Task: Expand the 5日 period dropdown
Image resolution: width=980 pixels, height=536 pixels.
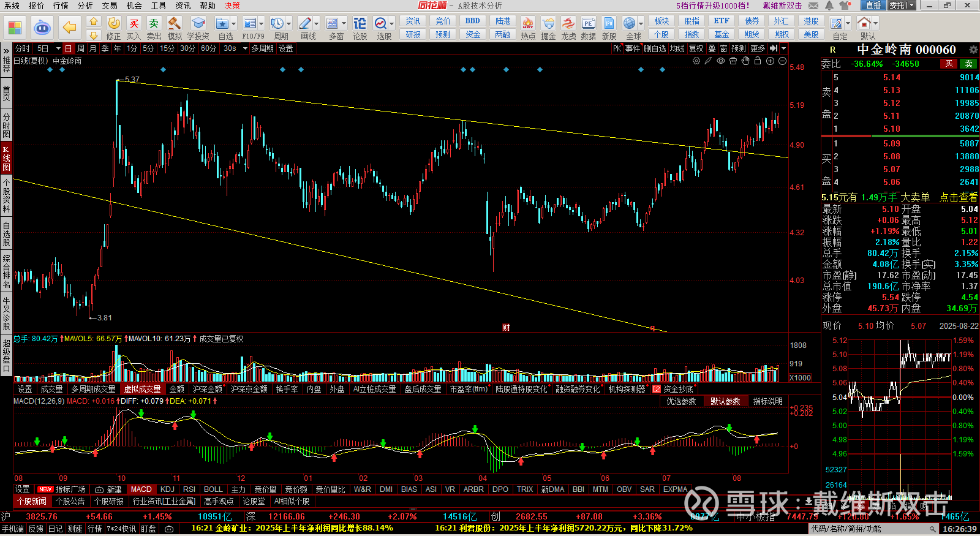Action: pos(58,48)
